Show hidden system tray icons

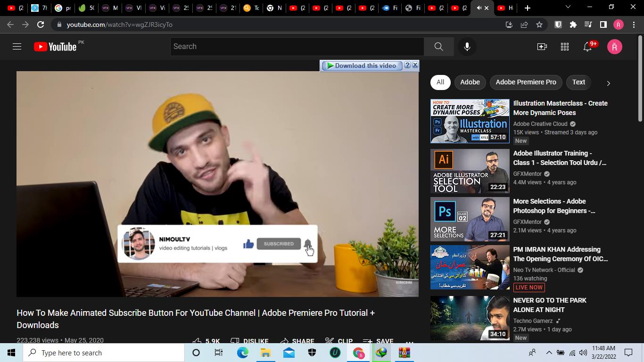tap(549, 353)
